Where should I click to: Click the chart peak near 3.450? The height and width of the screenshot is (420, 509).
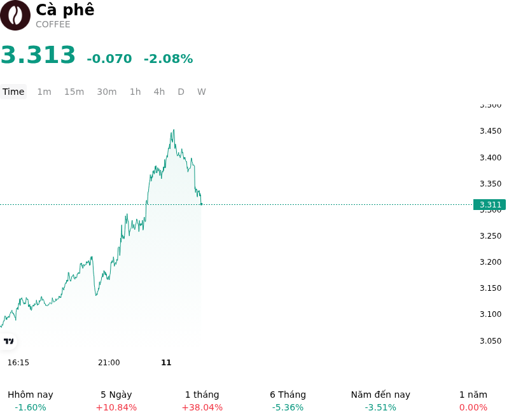[174, 130]
